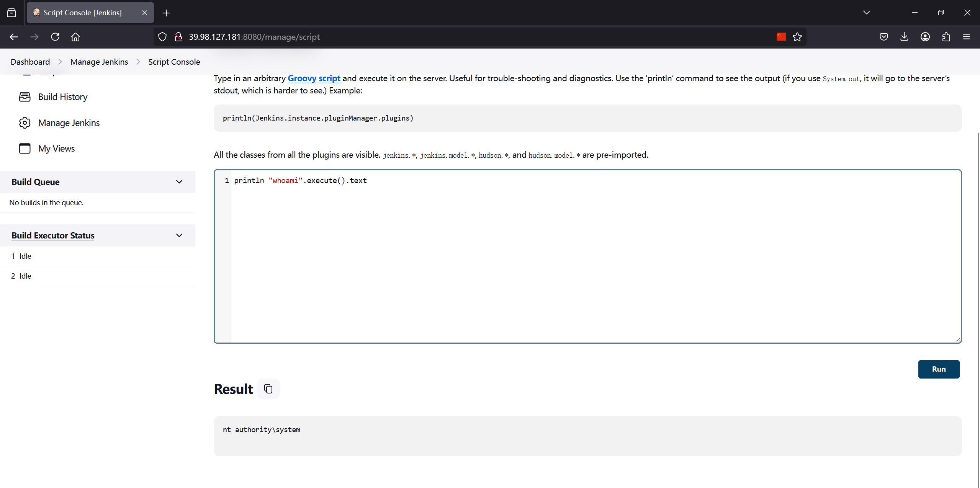Click the Manage Jenkins gear icon

click(x=25, y=123)
